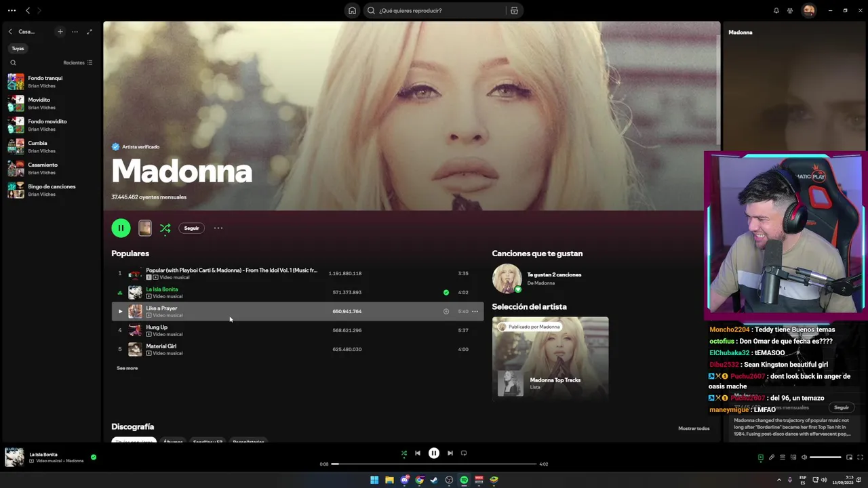Remove 'La Isla Bonita' from liked songs checkmark
Image resolution: width=868 pixels, height=488 pixels.
(446, 292)
